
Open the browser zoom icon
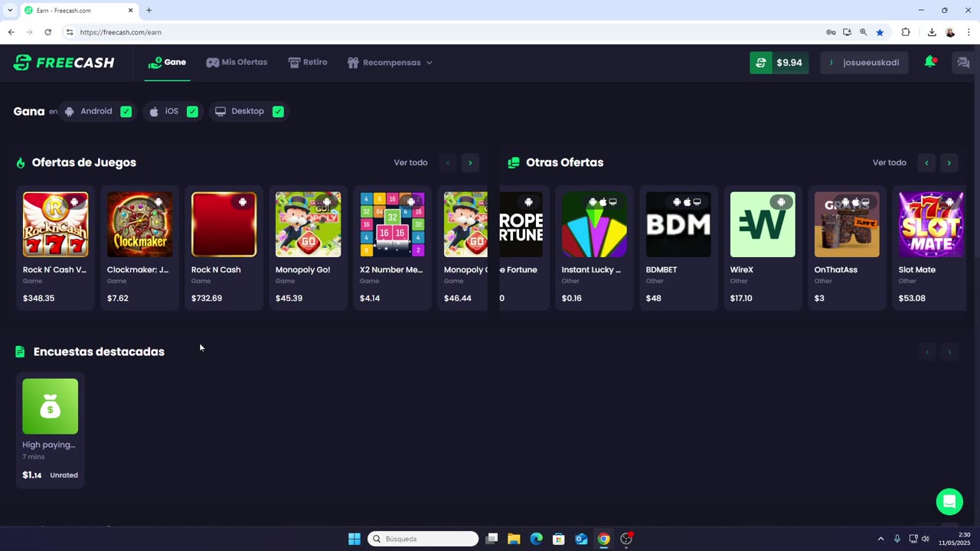click(x=864, y=32)
